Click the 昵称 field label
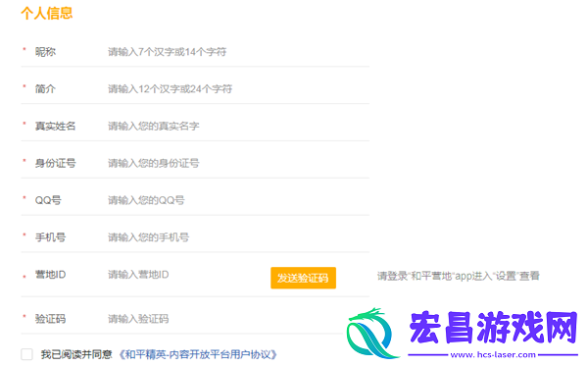588x366 pixels. [x=45, y=52]
